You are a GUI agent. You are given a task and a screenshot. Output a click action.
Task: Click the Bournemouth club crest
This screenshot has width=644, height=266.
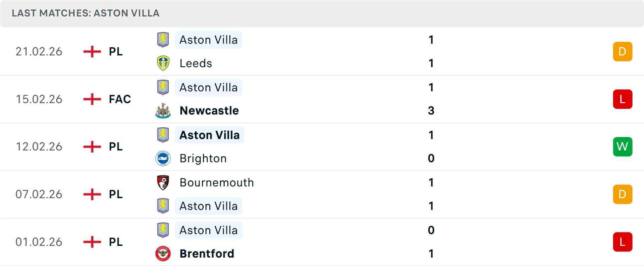click(x=163, y=182)
